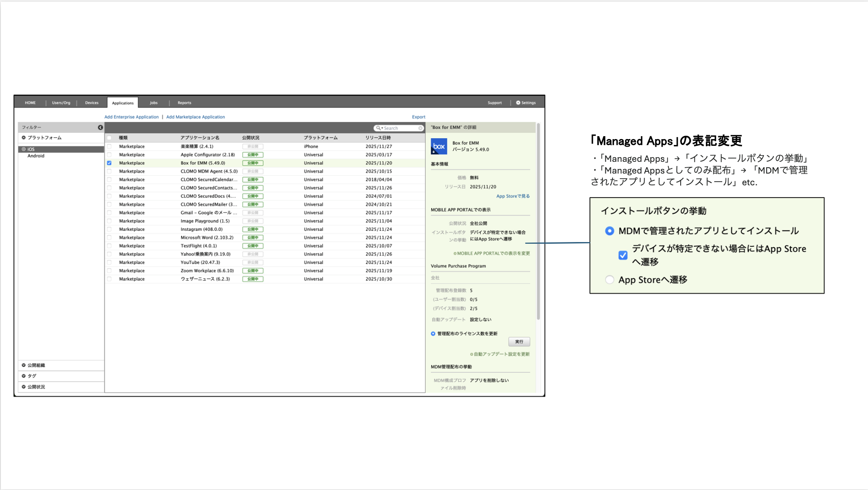
Task: Click 公開中 badge on Zoom Workplace row
Action: (x=253, y=271)
